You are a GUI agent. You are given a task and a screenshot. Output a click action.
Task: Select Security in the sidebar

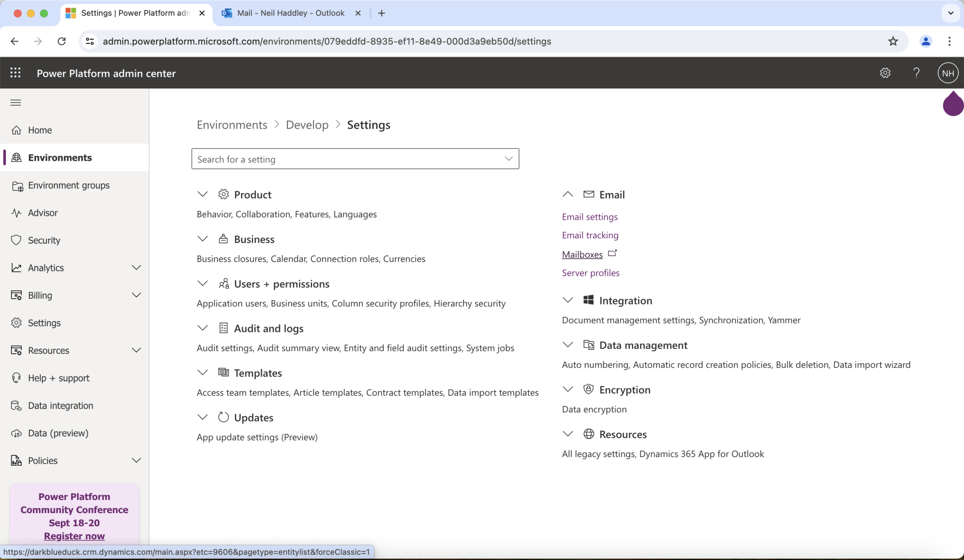click(x=44, y=240)
